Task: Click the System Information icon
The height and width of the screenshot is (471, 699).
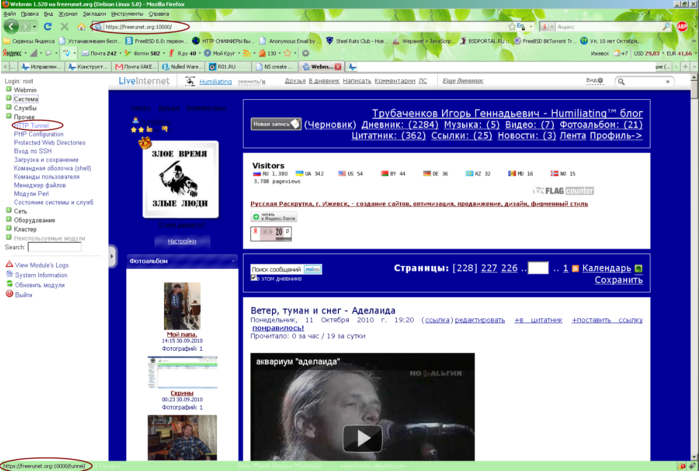Action: pyautogui.click(x=9, y=274)
